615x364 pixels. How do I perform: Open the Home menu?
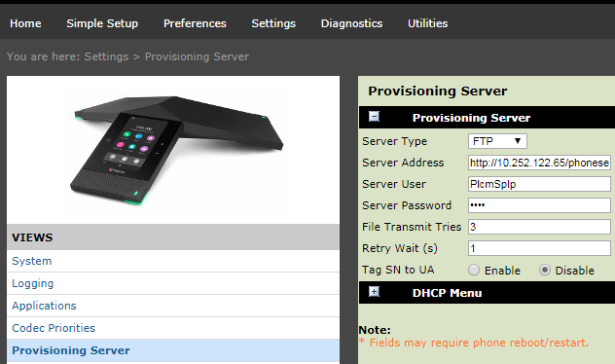[25, 23]
